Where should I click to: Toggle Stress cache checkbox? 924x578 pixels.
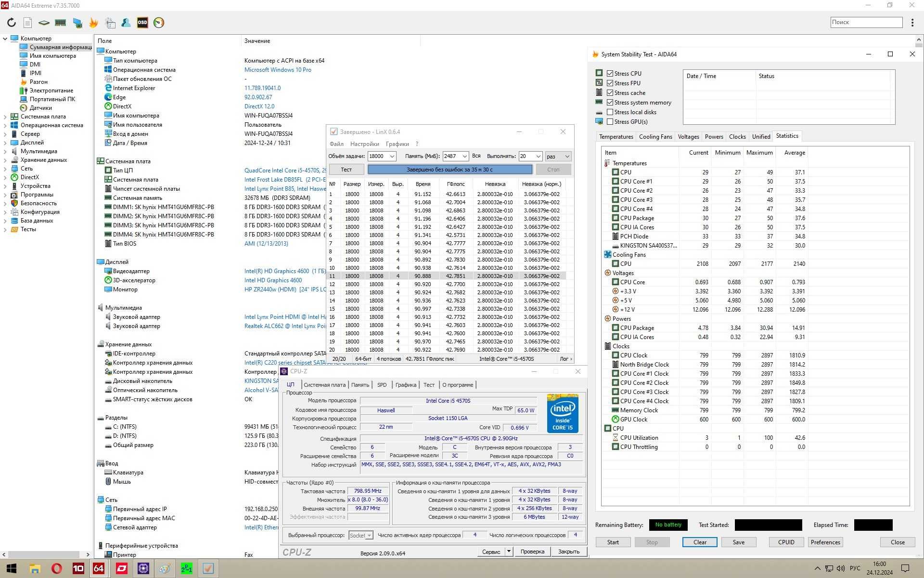610,92
